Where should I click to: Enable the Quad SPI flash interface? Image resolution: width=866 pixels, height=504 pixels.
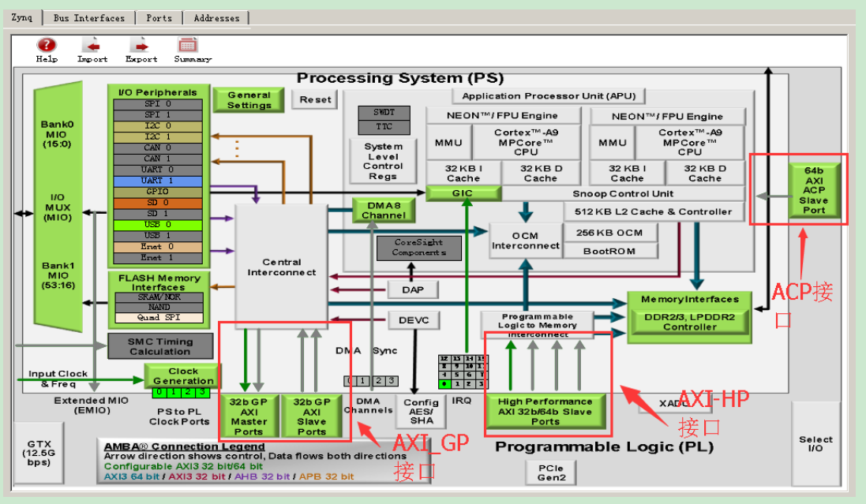pos(159,317)
